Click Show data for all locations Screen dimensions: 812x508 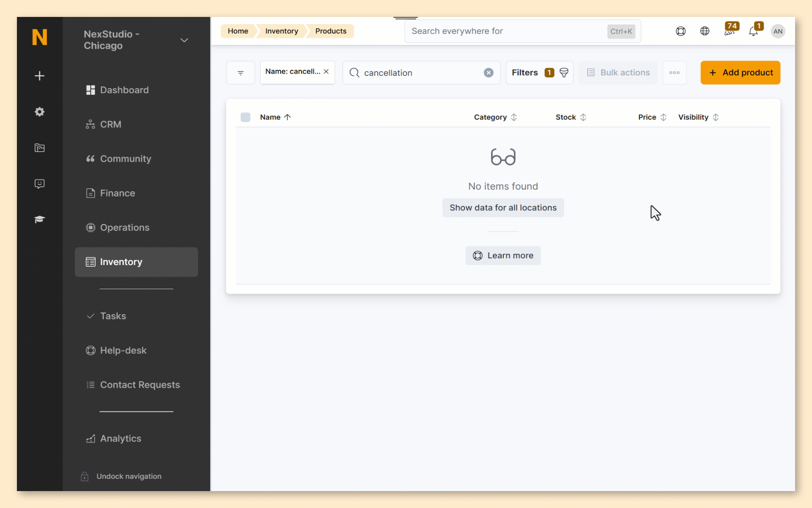(x=503, y=208)
